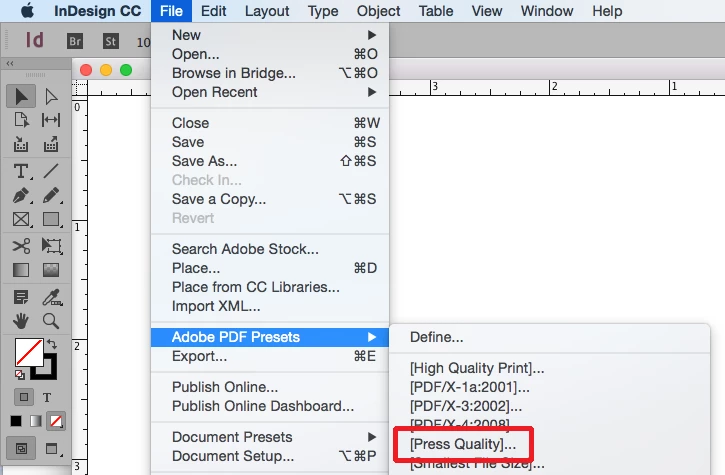Select the Pencil tool
725x475 pixels.
point(51,195)
